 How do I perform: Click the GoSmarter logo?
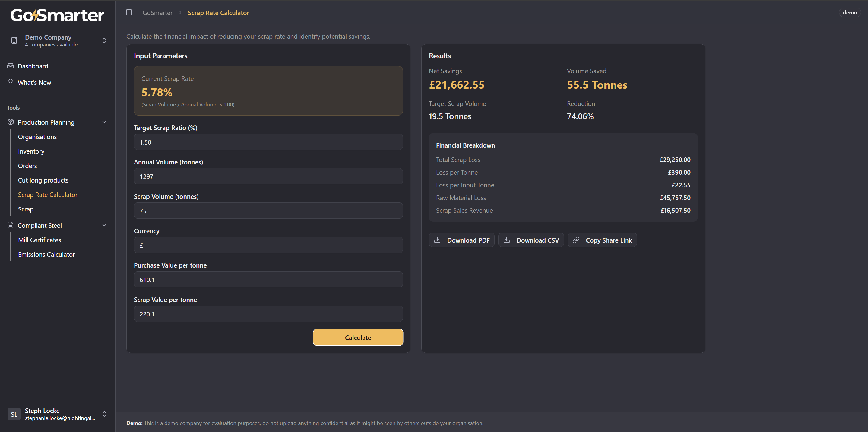(57, 15)
